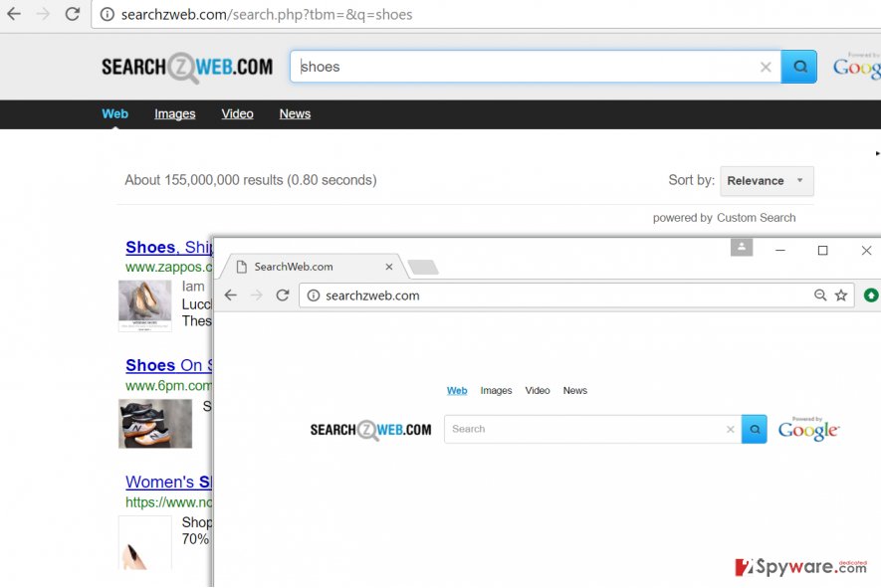
Task: Click SearchZWeb.com logo on homepage
Action: [x=371, y=430]
